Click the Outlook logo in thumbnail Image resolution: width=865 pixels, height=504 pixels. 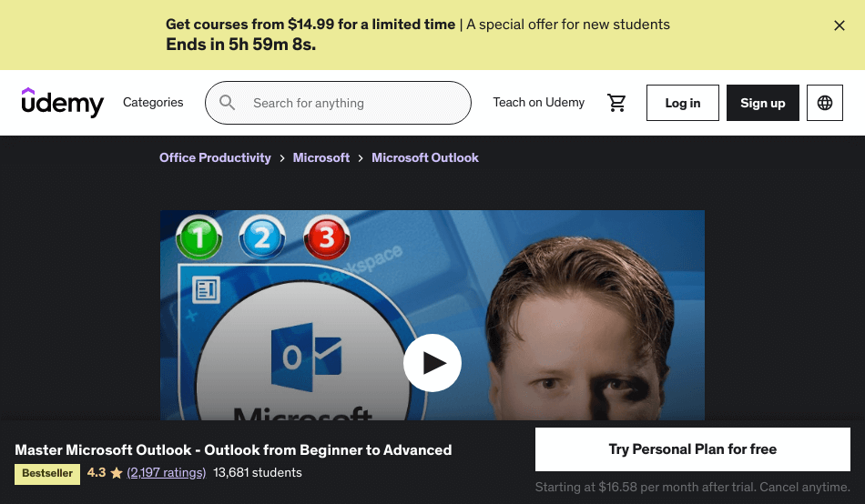click(x=307, y=357)
